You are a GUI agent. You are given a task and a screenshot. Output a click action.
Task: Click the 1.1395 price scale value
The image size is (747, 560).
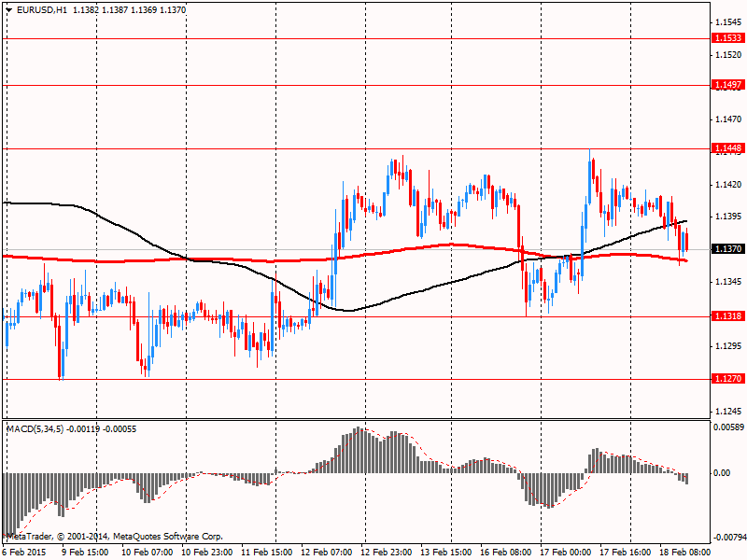pyautogui.click(x=728, y=217)
